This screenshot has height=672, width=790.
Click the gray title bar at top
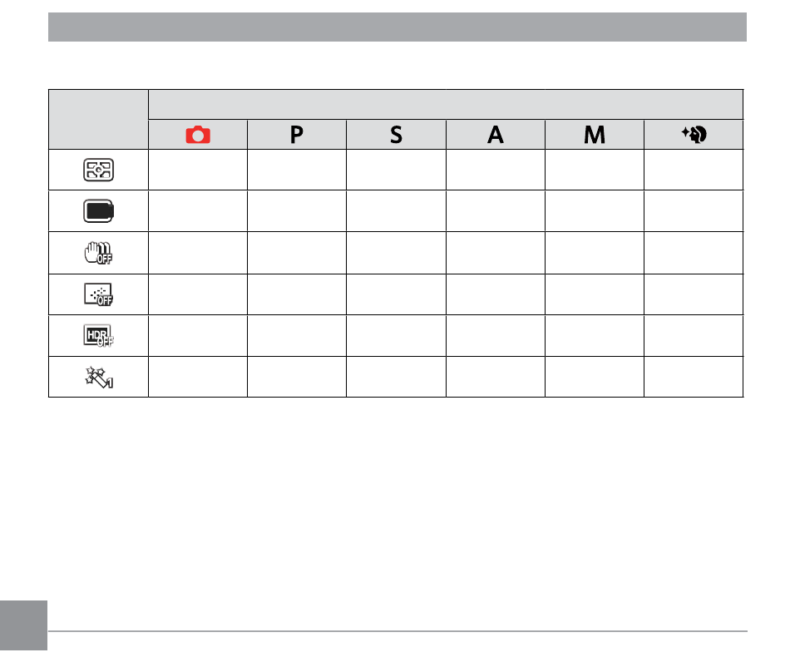pos(397,27)
